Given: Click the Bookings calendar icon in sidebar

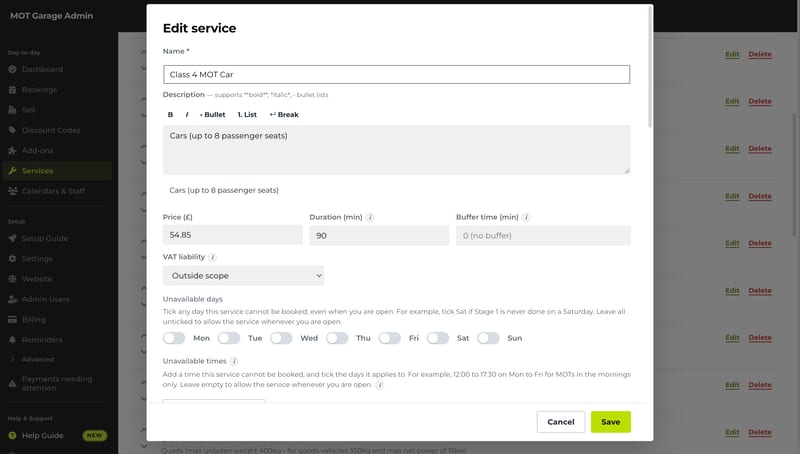Looking at the screenshot, I should coord(12,90).
